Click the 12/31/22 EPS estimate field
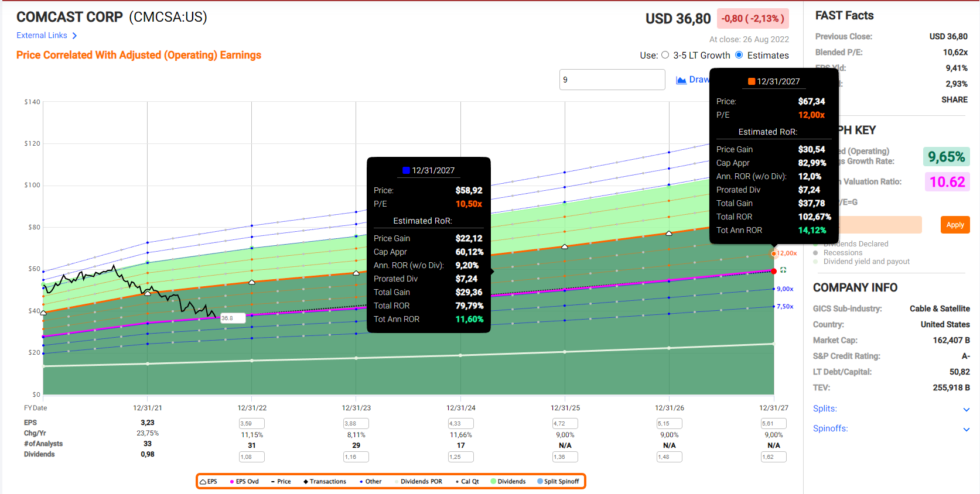980x494 pixels. (251, 424)
